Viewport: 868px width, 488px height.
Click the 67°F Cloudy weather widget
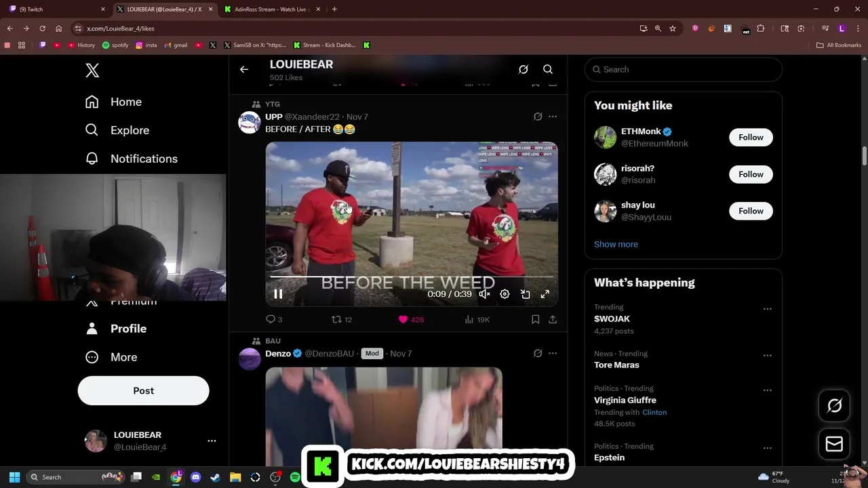[775, 477]
